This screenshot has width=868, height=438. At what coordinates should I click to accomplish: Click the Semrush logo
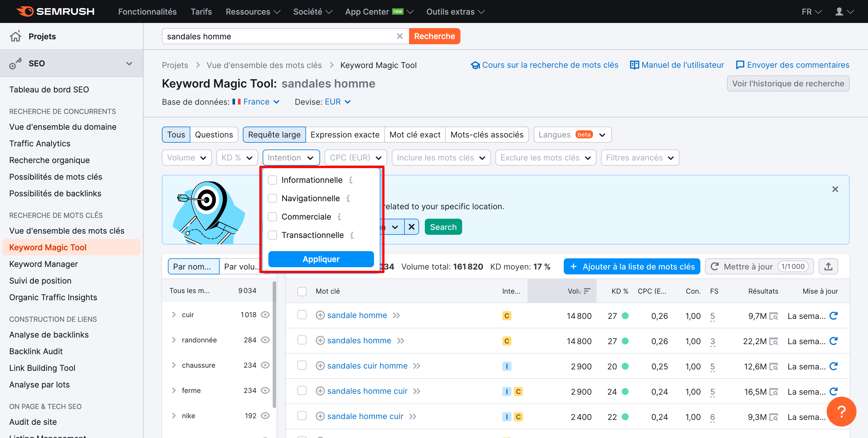coord(56,11)
